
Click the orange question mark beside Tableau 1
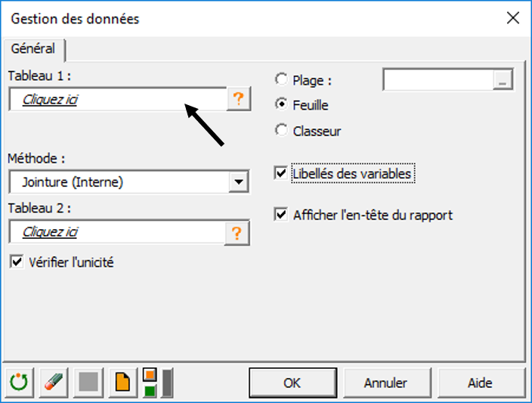tap(238, 99)
